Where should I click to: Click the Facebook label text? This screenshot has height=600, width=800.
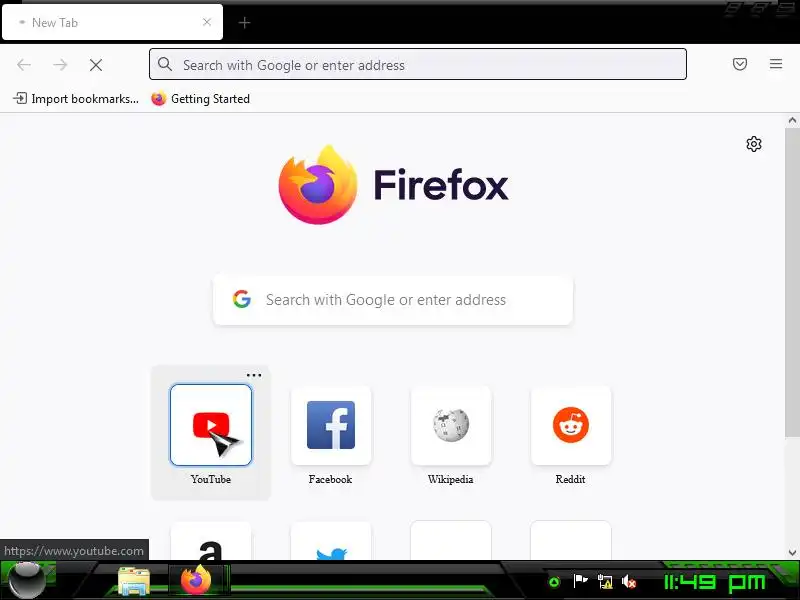point(331,479)
